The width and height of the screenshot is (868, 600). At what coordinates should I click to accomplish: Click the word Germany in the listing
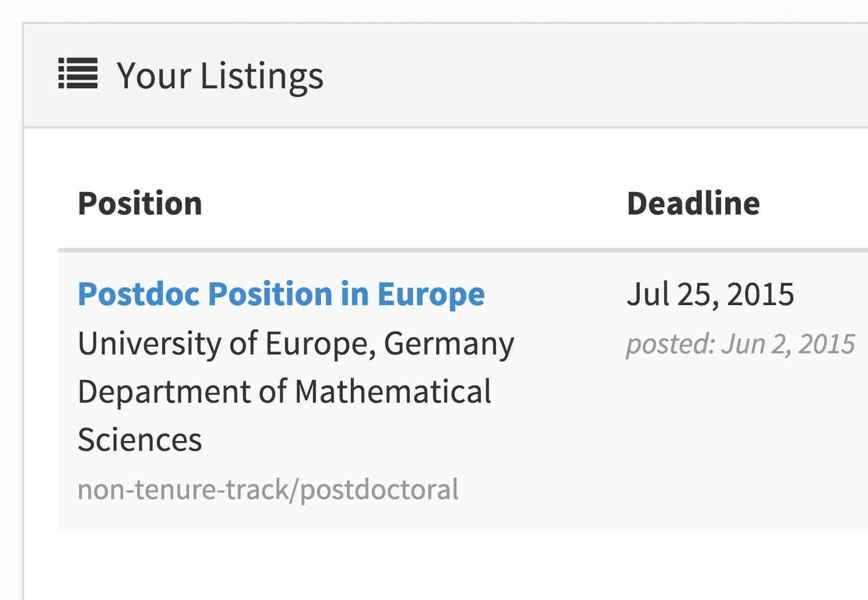click(x=449, y=344)
